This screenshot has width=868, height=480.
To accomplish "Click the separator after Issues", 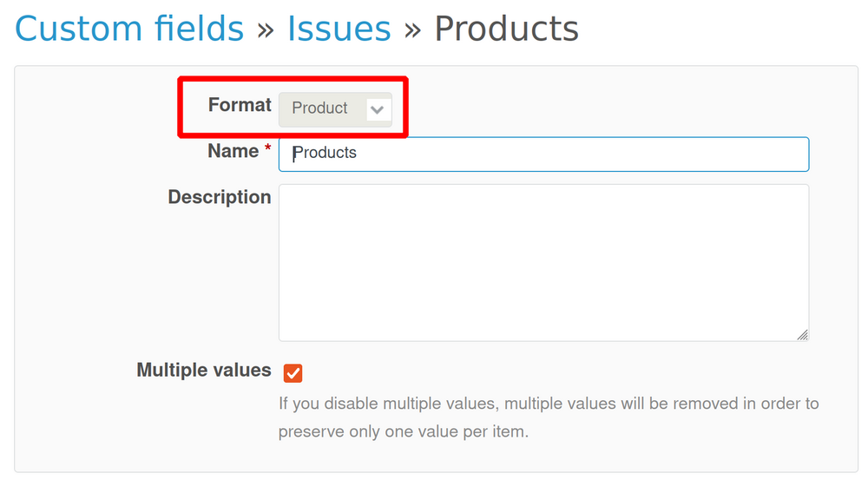I will pos(412,30).
